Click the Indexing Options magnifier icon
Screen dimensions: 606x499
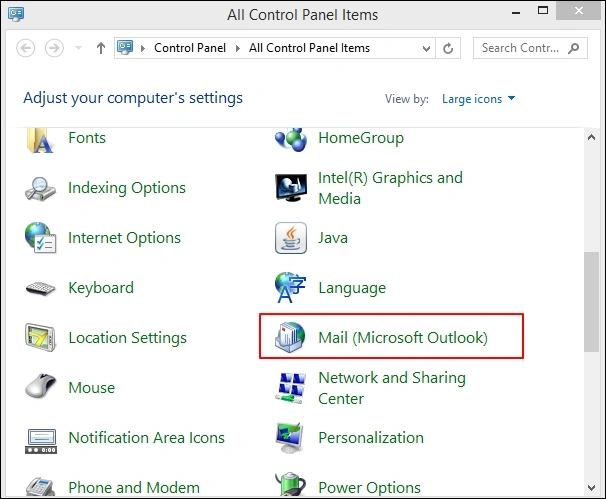pos(41,188)
